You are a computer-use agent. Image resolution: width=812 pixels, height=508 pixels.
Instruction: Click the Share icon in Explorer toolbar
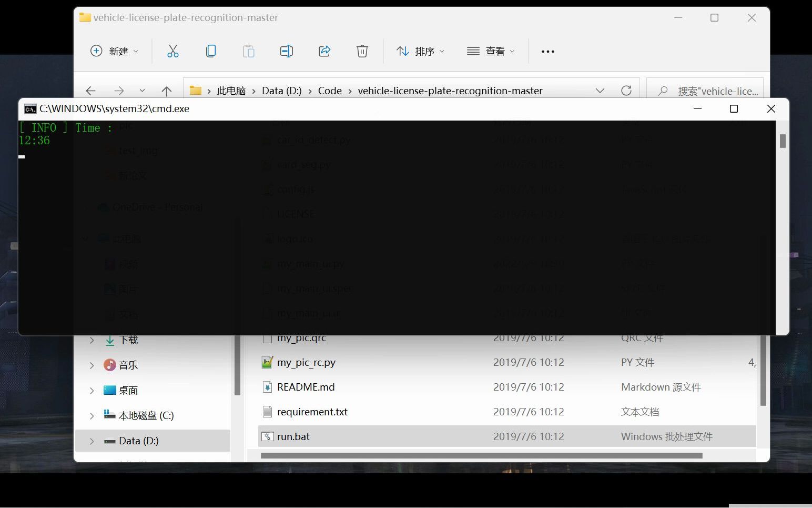coord(324,51)
